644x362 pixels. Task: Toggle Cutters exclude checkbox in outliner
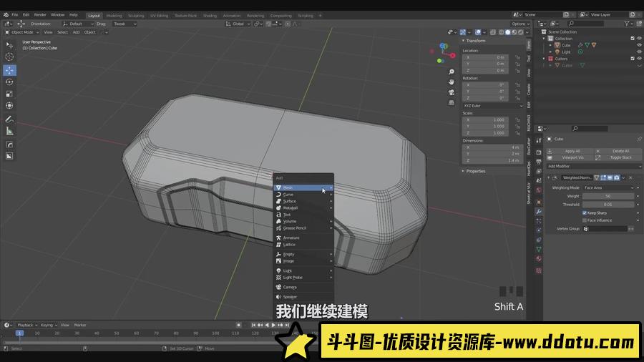point(633,59)
